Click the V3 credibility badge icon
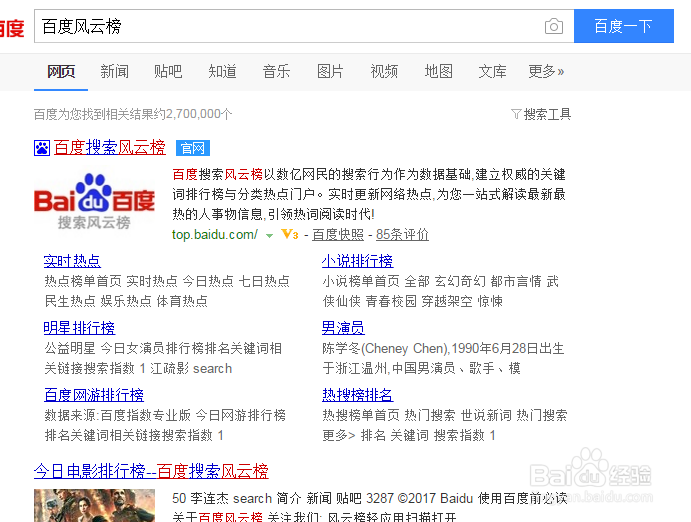 click(290, 234)
